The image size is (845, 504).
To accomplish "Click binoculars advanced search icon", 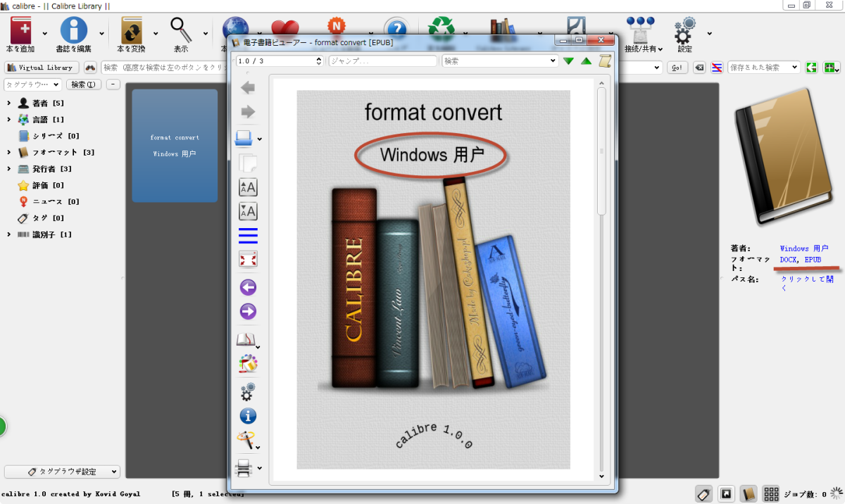I will [x=90, y=68].
